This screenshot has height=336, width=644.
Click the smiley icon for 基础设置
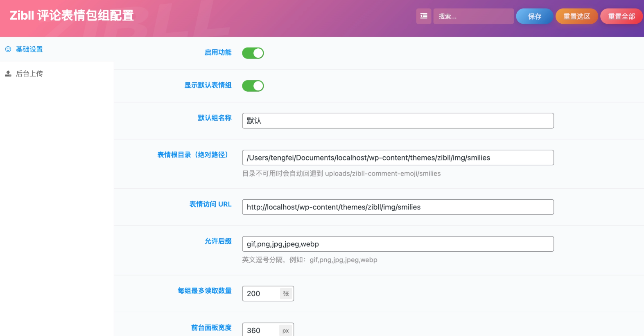(x=8, y=49)
